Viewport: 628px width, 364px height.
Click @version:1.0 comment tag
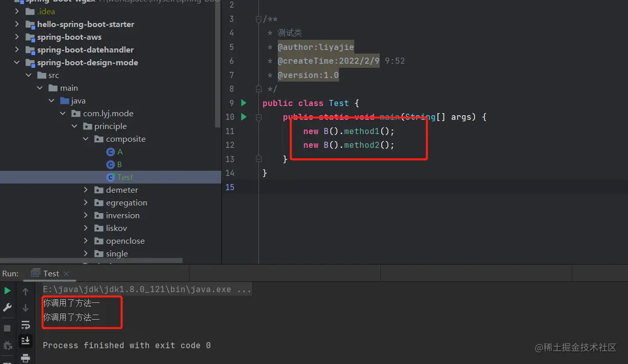point(308,75)
